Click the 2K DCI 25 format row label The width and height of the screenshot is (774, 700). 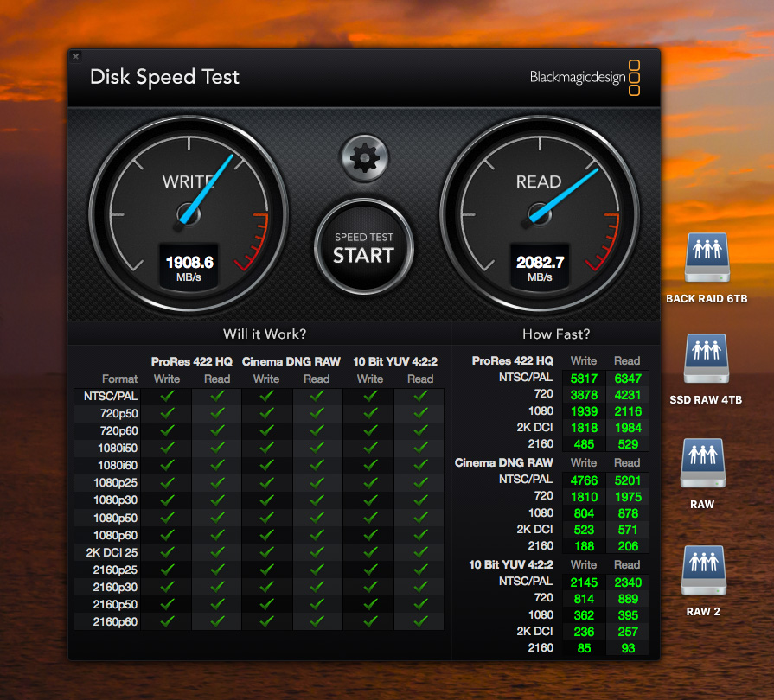(112, 552)
